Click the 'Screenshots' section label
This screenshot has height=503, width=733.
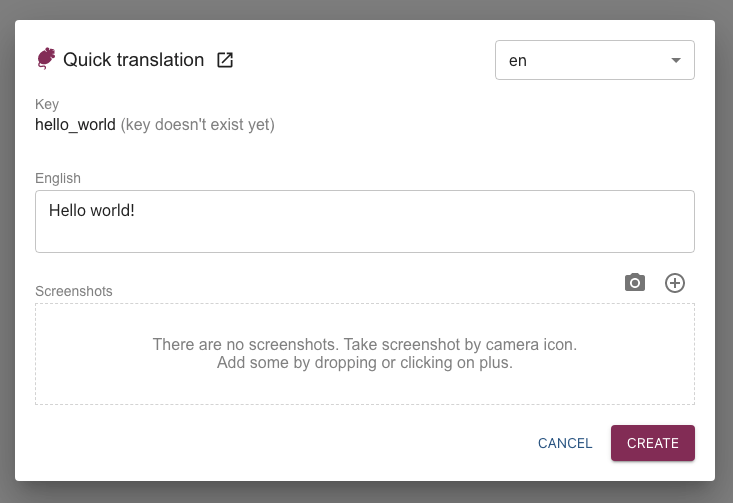74,291
